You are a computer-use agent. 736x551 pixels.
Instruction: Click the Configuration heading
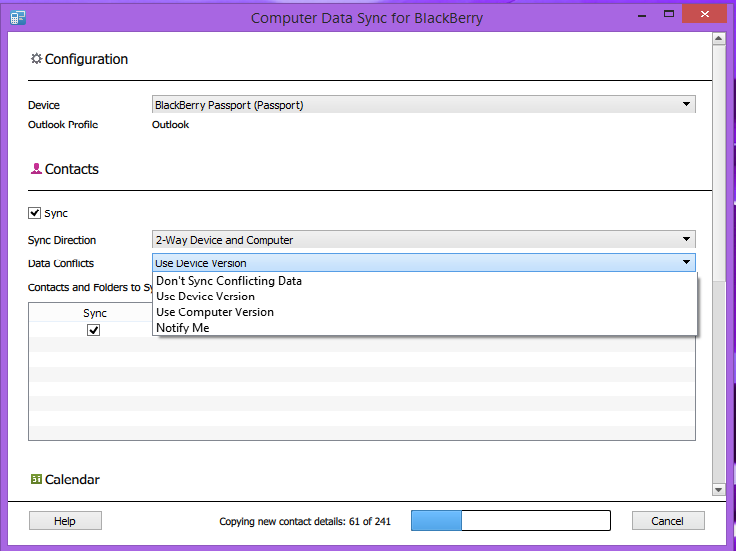pos(86,59)
